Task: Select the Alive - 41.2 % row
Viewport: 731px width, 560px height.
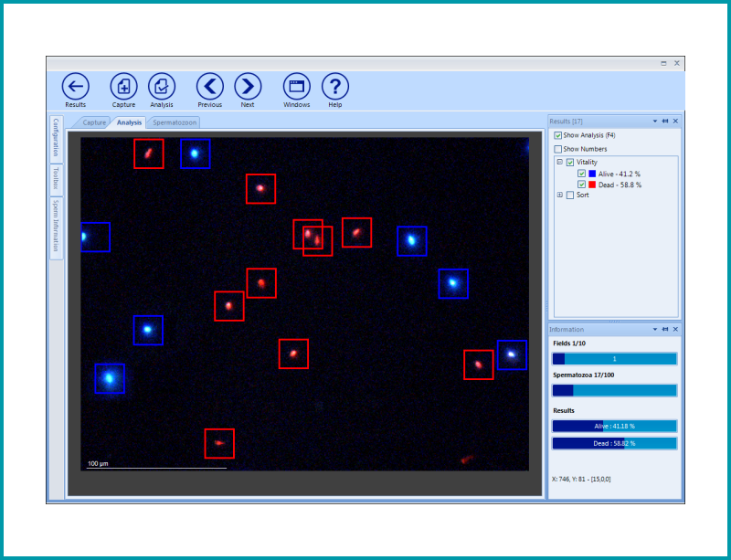Action: 620,174
